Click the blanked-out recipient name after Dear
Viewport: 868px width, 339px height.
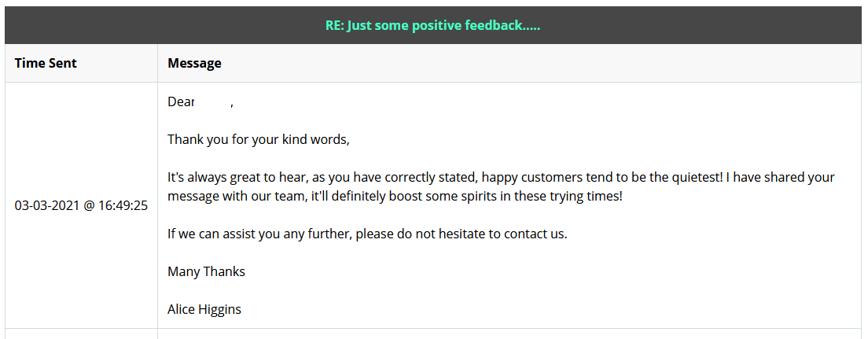213,101
